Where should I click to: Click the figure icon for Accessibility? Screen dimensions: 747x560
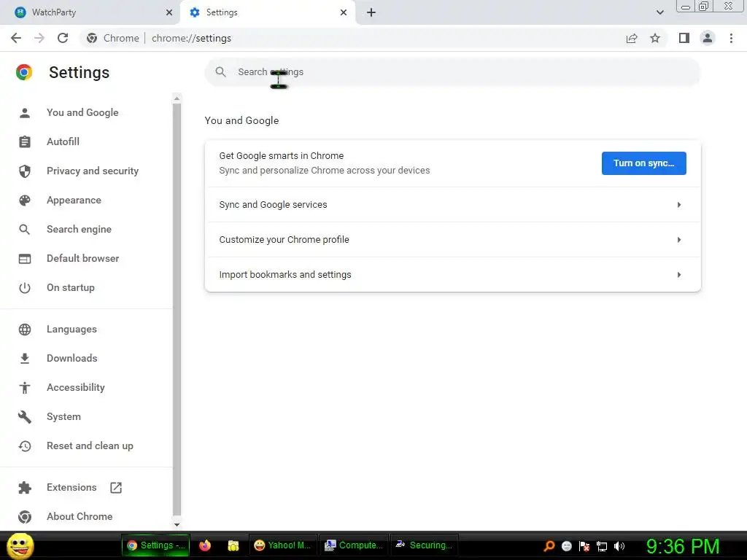pyautogui.click(x=25, y=388)
